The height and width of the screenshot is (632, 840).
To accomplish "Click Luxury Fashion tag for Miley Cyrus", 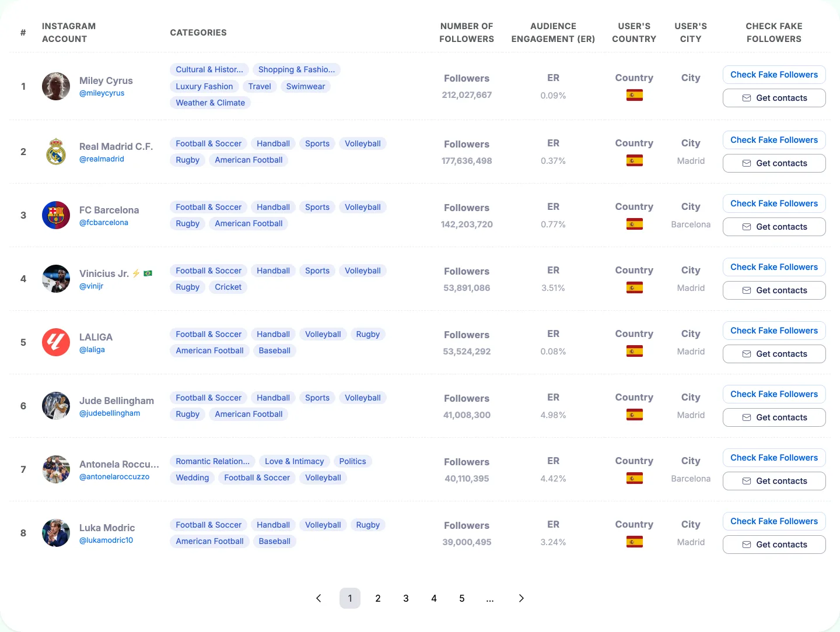I will click(204, 86).
